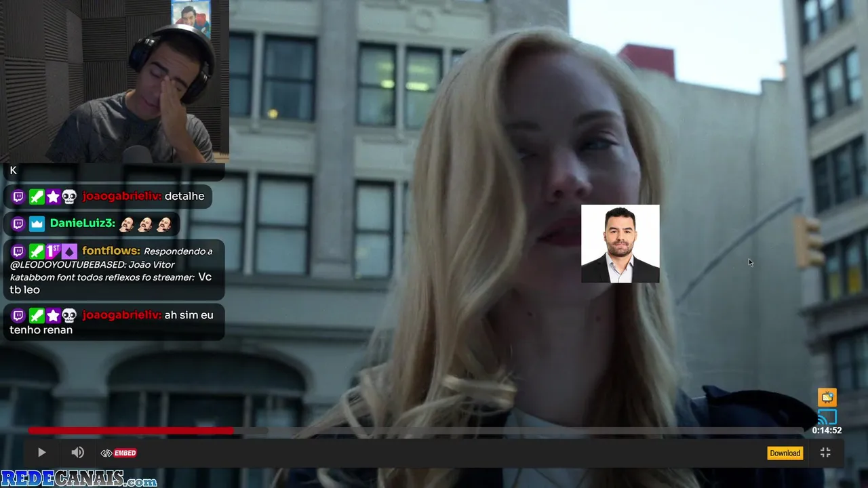Viewport: 868px width, 488px height.
Task: Mute the player volume
Action: click(x=78, y=453)
